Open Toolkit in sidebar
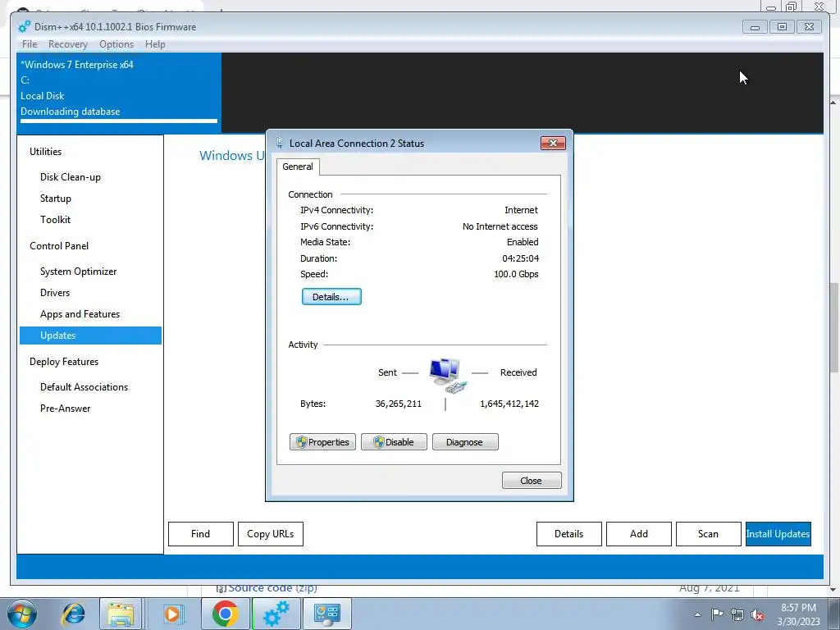The image size is (840, 630). (55, 220)
